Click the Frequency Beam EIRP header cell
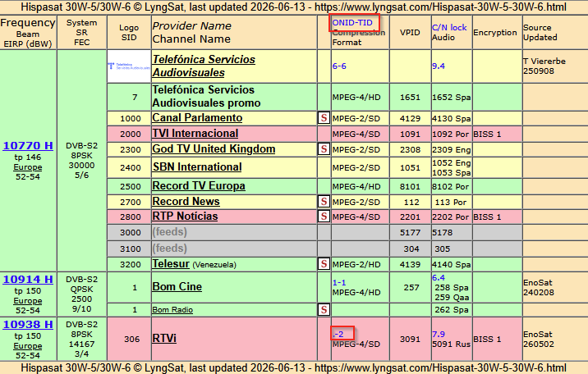Image resolution: width=588 pixels, height=374 pixels. point(28,33)
